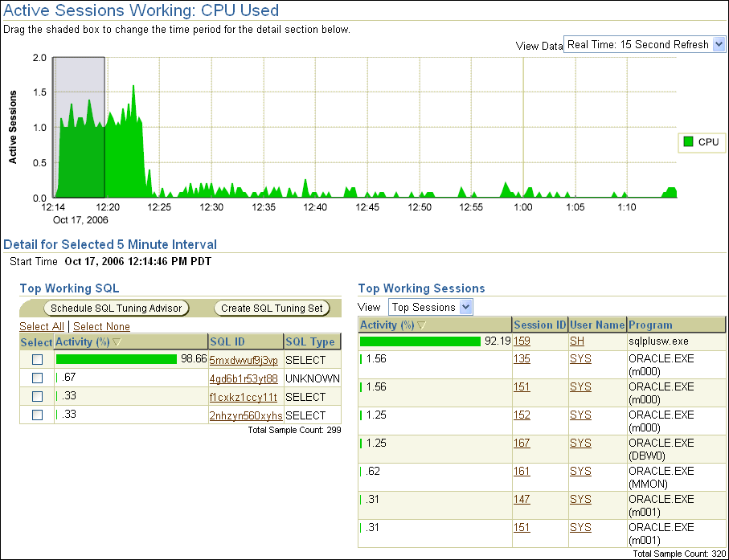Click the Select All link

click(x=42, y=326)
